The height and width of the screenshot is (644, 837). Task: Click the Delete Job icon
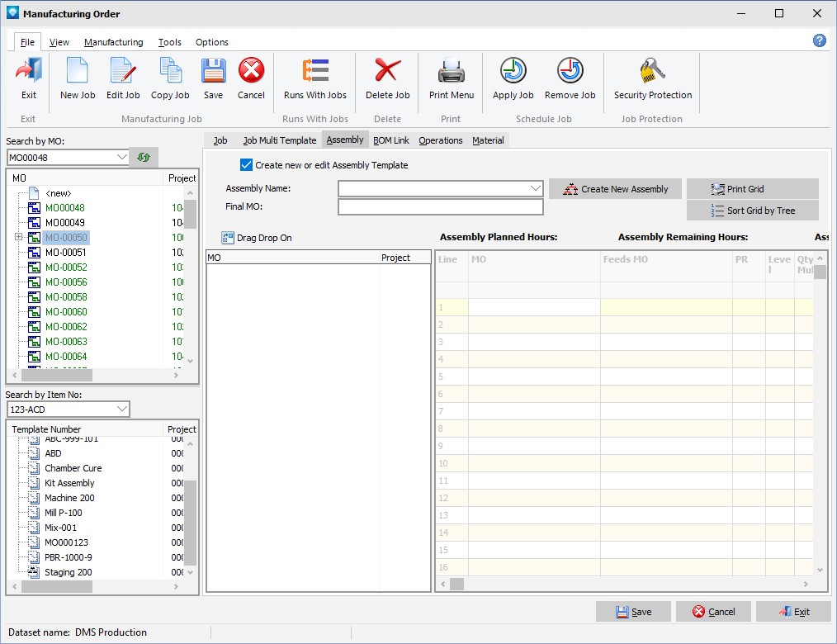point(387,70)
